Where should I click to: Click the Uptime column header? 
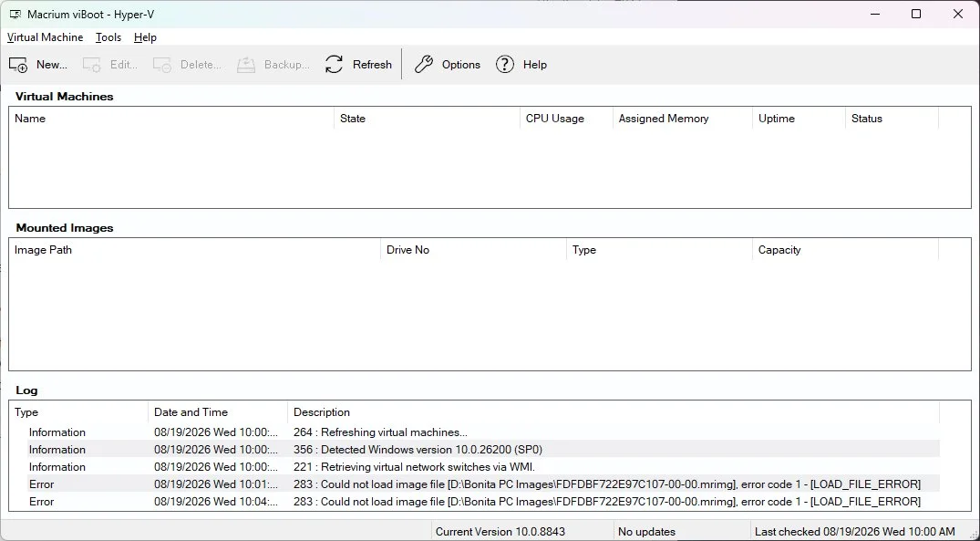[x=799, y=119]
